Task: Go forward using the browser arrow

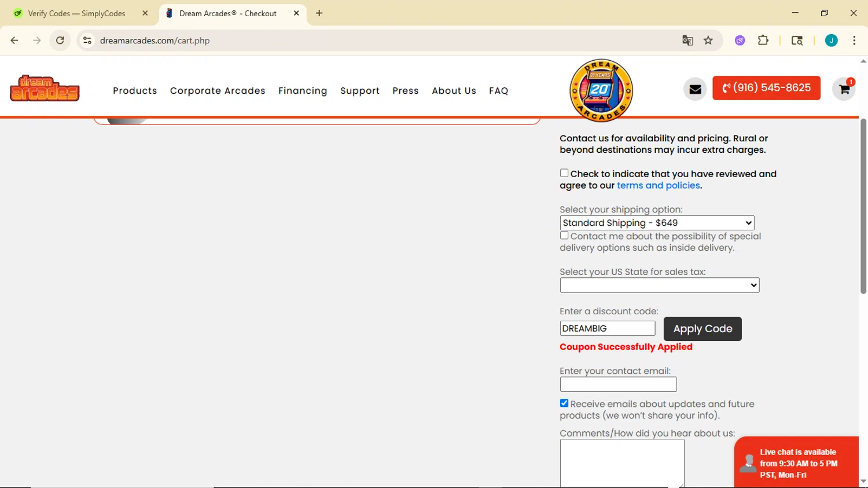Action: point(37,41)
